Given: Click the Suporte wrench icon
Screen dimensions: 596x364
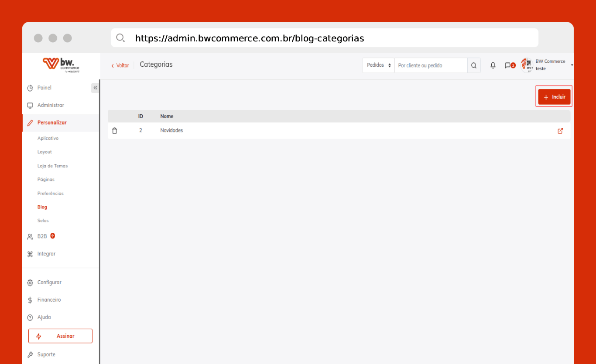Looking at the screenshot, I should (30, 355).
